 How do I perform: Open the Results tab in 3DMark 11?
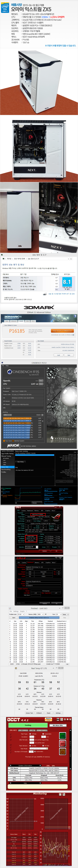[21, 321]
